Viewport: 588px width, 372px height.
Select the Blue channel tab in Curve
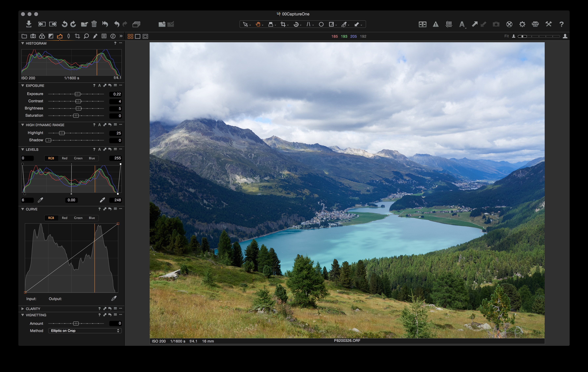[x=92, y=218]
